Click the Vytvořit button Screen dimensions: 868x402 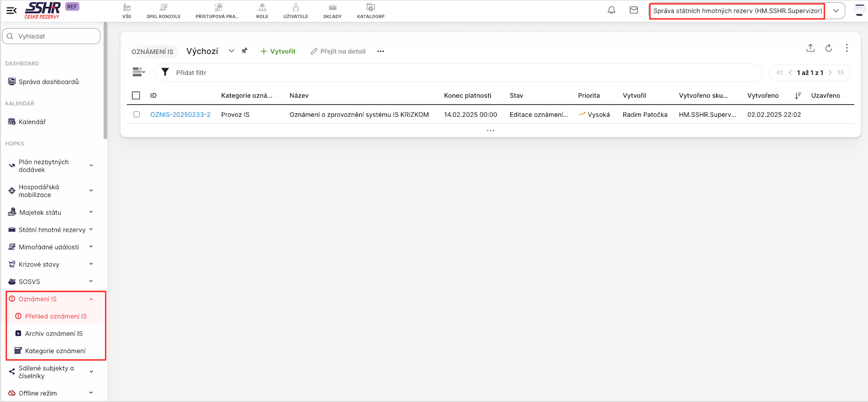click(278, 51)
